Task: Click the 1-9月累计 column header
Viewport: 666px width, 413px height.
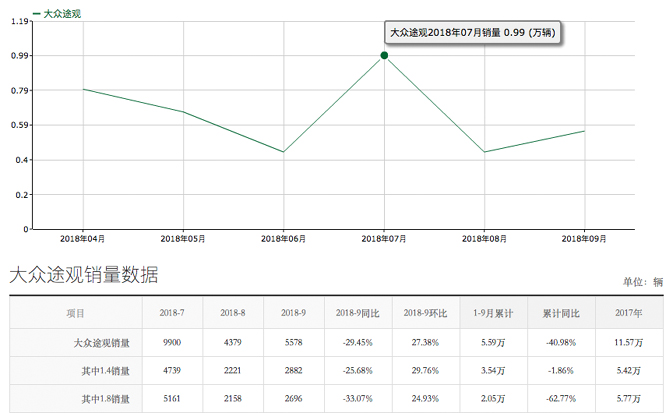Action: (493, 313)
